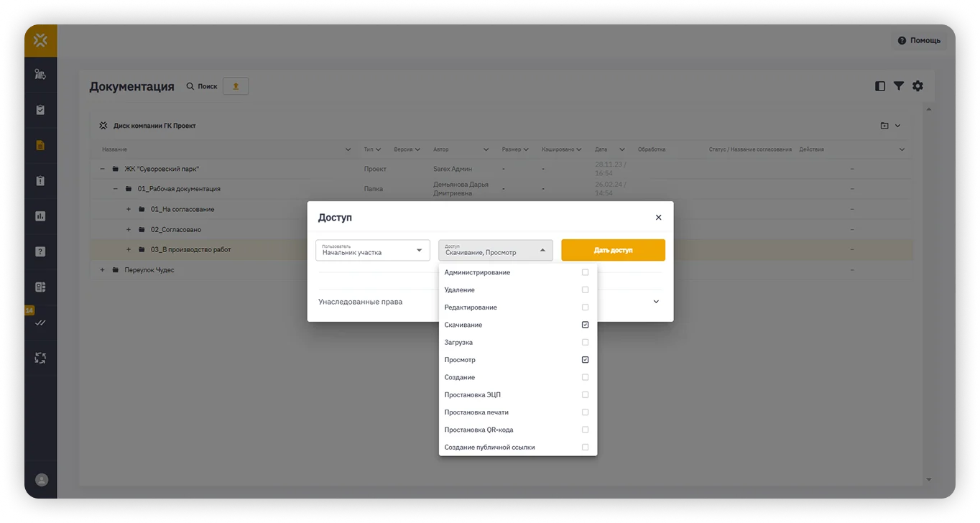The height and width of the screenshot is (523, 980).
Task: Click the Дать доступ button
Action: coord(613,250)
